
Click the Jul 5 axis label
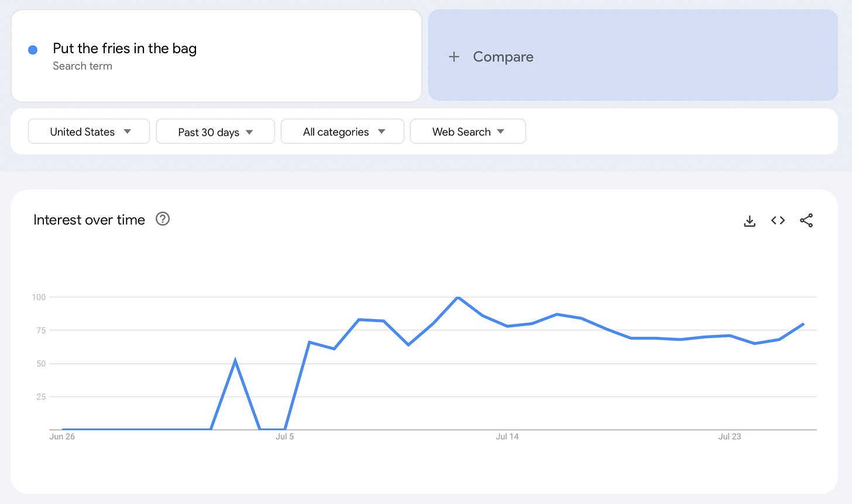click(x=285, y=436)
